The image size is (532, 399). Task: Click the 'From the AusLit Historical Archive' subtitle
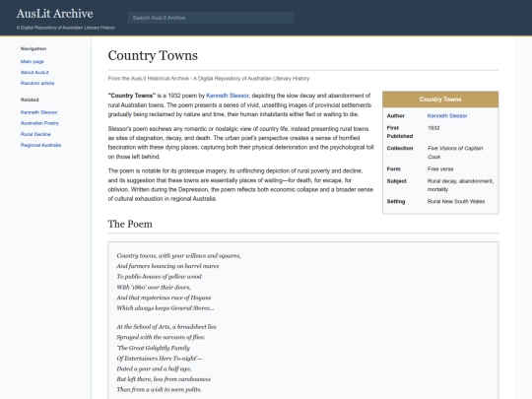point(209,79)
